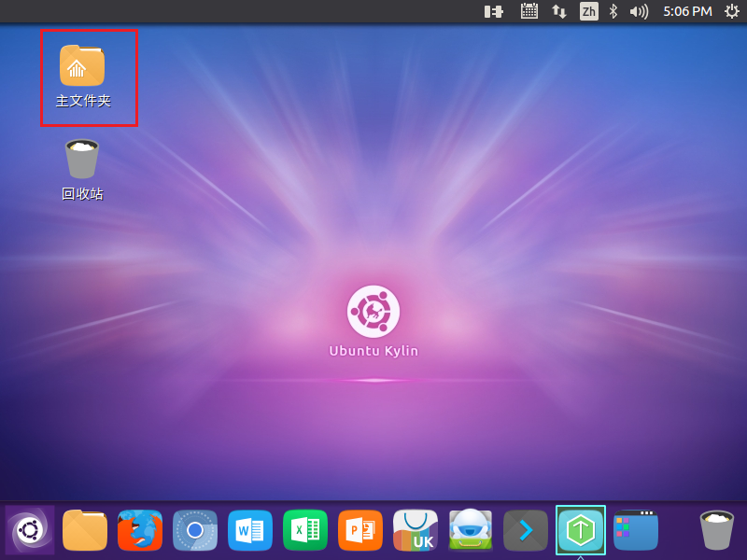Select the 回收站 recycle bin desktop icon
This screenshot has width=747, height=560.
coord(82,170)
